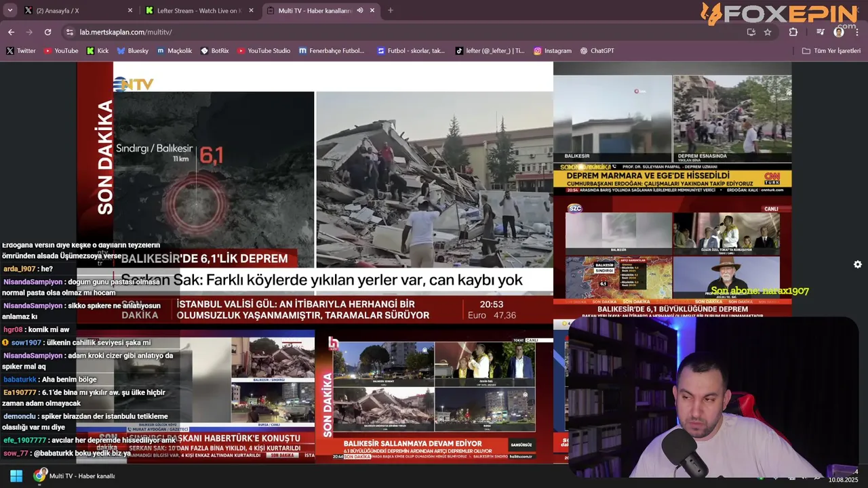Screen dimensions: 868x488
Task: Reload the current page
Action: pos(47,32)
